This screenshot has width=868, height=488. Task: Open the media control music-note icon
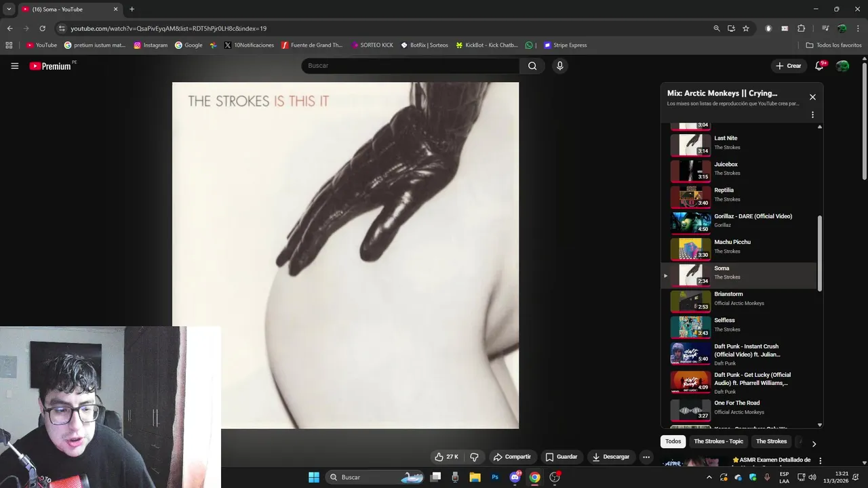825,28
